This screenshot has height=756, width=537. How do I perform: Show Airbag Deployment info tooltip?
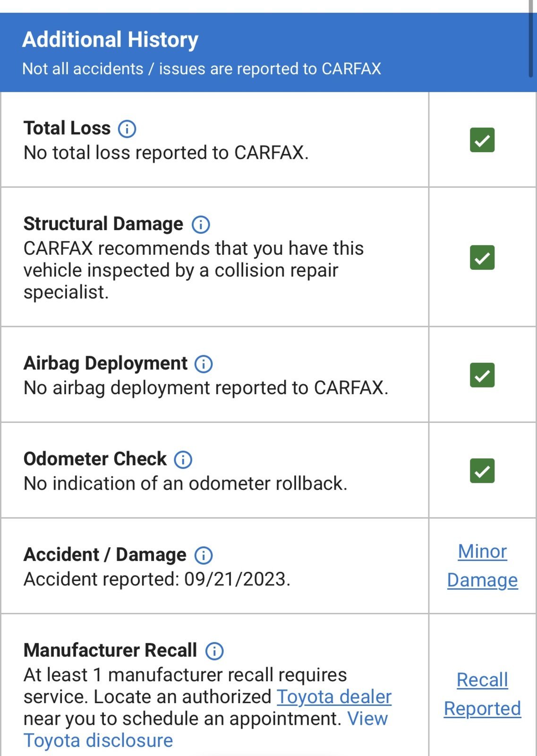coord(204,364)
